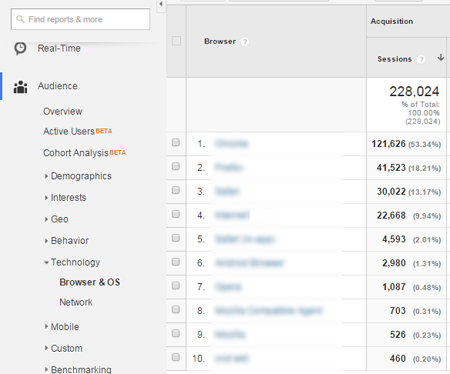Click the total sessions value 228,024

tap(414, 91)
